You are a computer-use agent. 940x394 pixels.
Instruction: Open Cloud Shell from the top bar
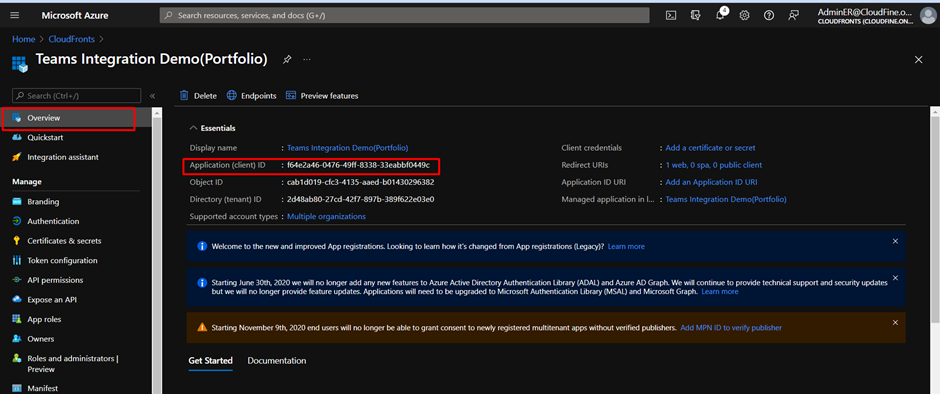coord(671,16)
